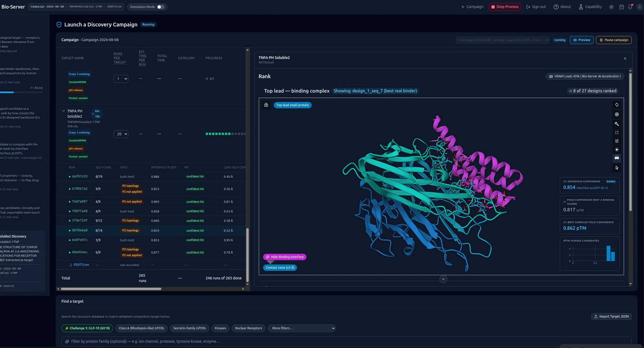Click Import Target JSON button
644x348 pixels.
click(x=611, y=317)
